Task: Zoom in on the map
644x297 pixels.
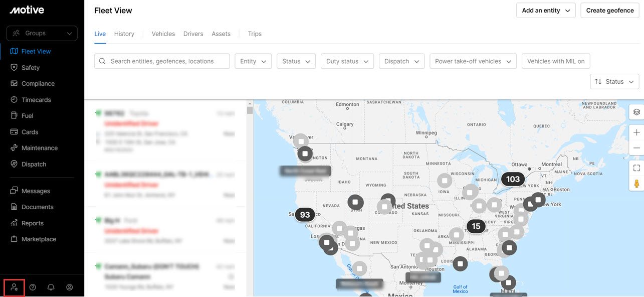Action: (636, 132)
